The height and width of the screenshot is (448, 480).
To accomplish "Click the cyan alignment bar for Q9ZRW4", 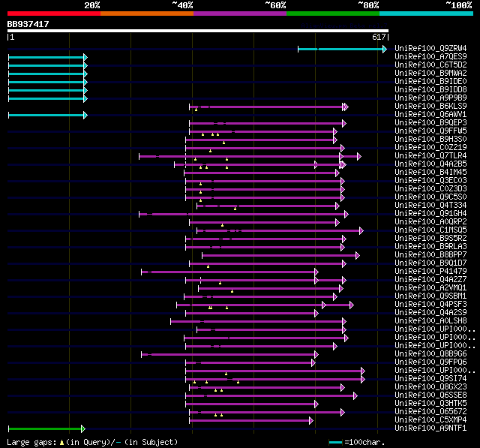I will point(342,49).
